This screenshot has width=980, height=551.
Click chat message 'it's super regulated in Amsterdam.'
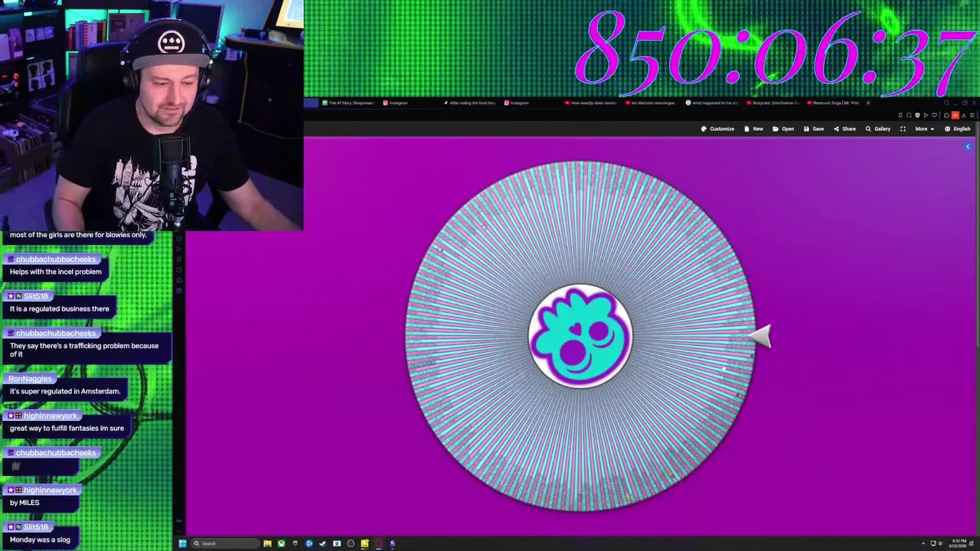(x=65, y=391)
